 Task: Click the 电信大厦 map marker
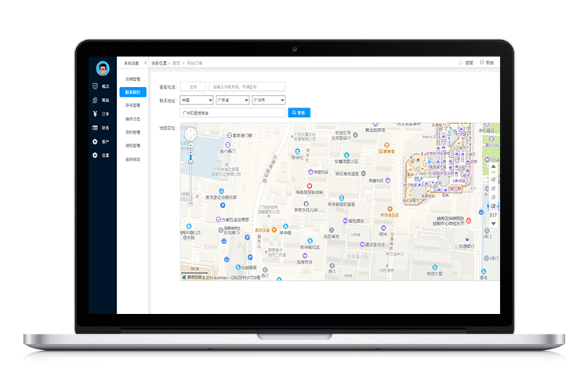(434, 267)
